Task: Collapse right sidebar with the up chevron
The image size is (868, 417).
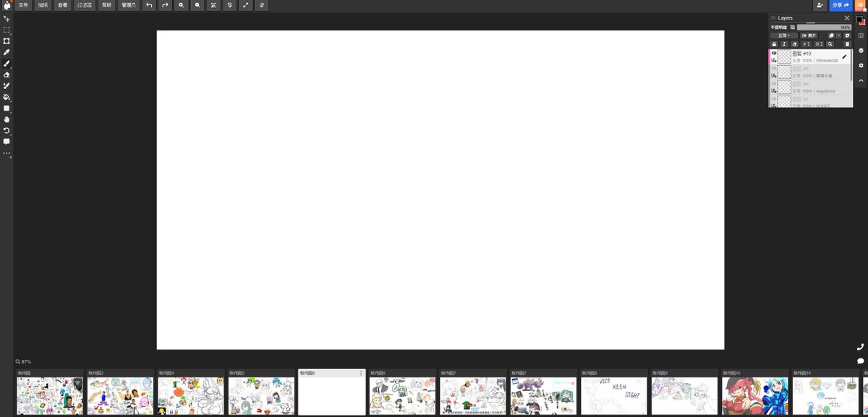Action: 861,81
